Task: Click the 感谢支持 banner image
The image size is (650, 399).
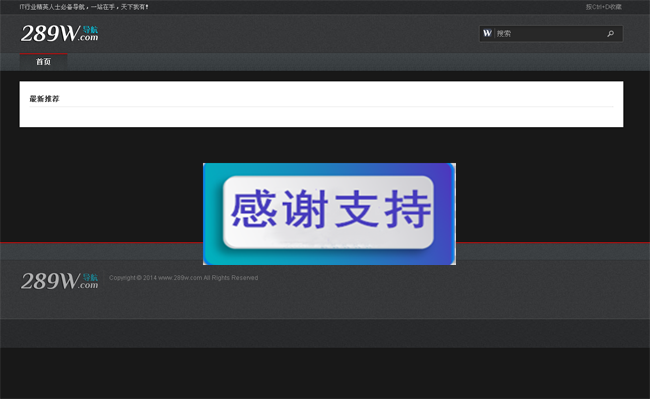Action: pos(329,214)
